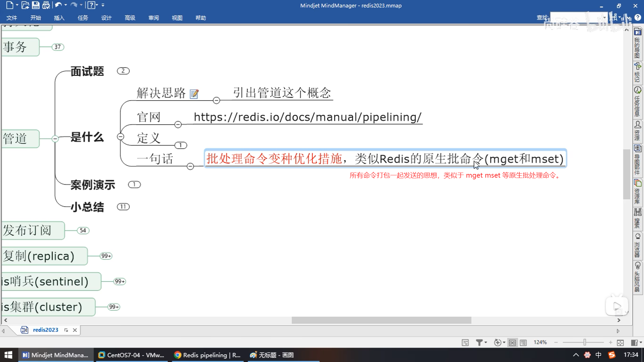644x362 pixels.
Task: Toggle map view mode in status bar
Action: (x=512, y=343)
